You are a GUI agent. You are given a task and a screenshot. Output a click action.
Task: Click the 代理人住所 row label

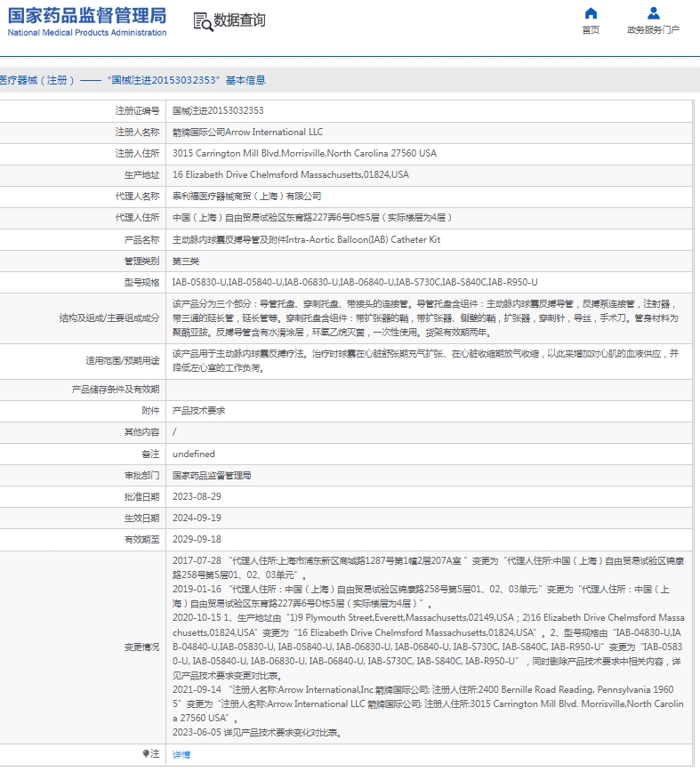tap(137, 218)
